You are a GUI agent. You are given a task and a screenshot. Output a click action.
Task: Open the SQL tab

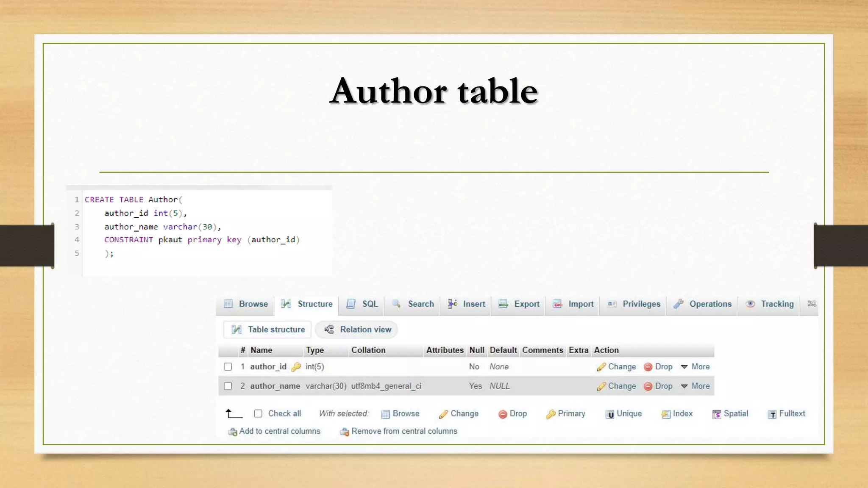(x=362, y=304)
